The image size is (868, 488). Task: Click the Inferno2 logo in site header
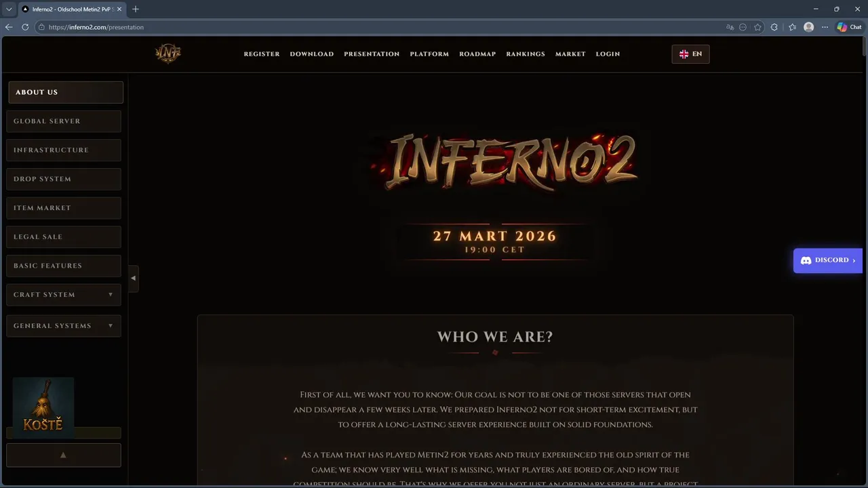[168, 54]
